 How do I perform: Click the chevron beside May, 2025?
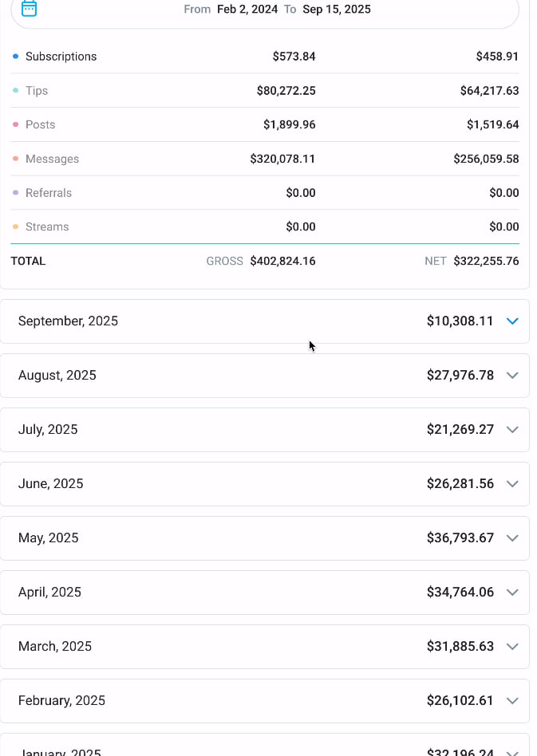click(512, 538)
